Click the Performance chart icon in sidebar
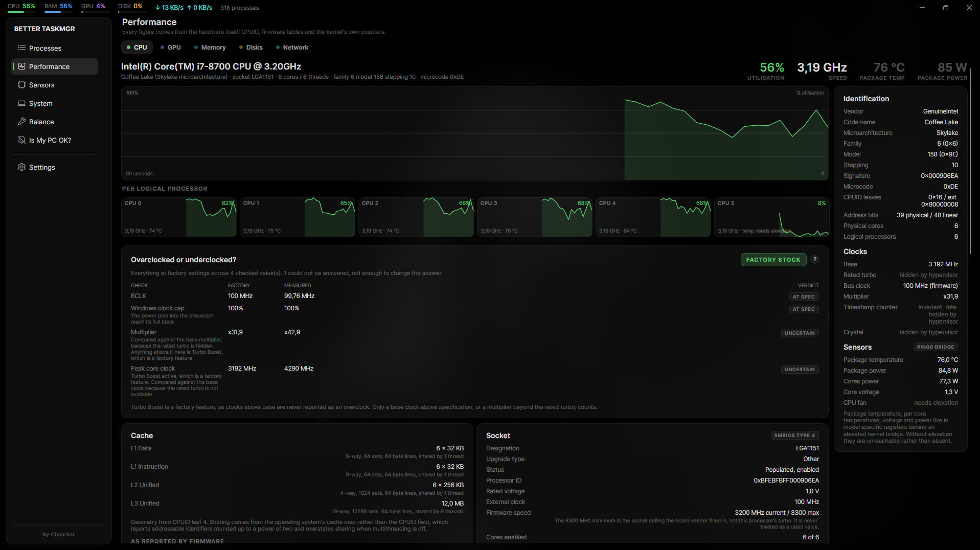Image resolution: width=980 pixels, height=550 pixels. tap(21, 66)
